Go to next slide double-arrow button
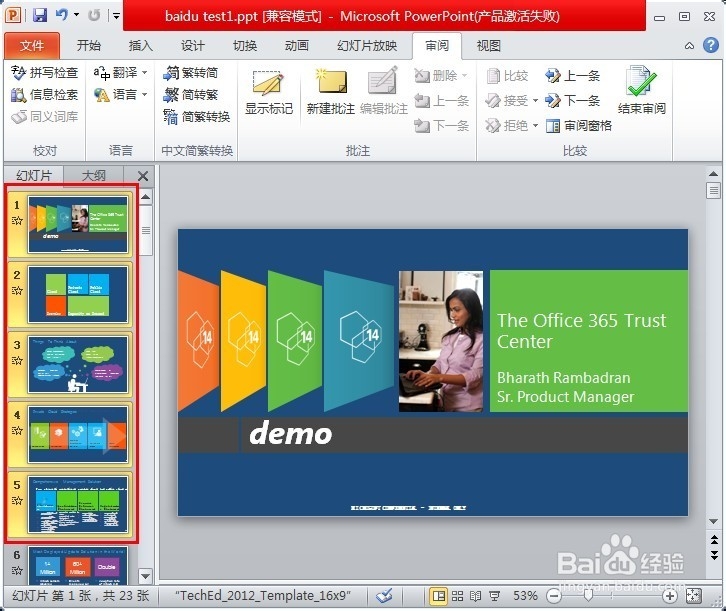The height and width of the screenshot is (611, 726). point(714,554)
